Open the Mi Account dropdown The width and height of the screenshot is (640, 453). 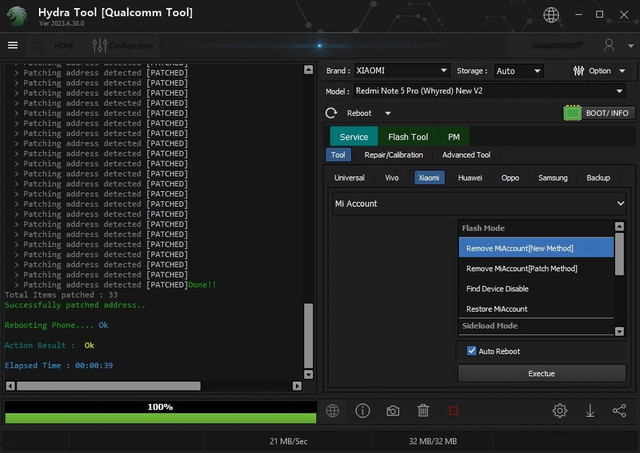[479, 204]
